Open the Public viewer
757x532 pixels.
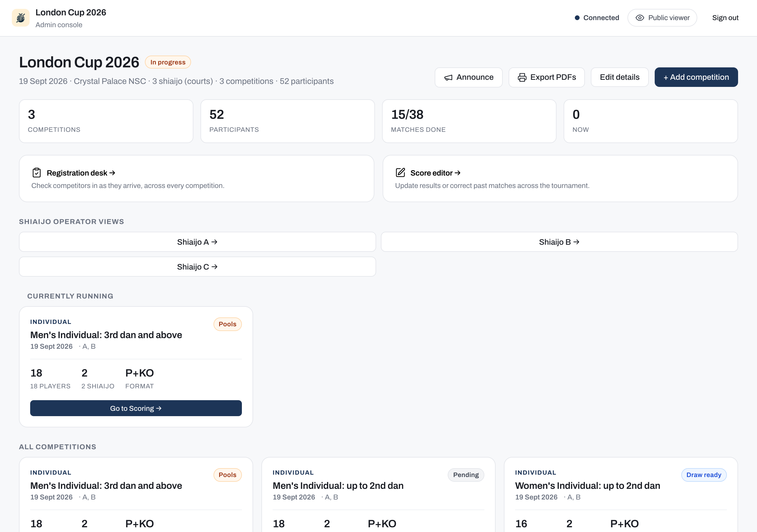tap(662, 18)
